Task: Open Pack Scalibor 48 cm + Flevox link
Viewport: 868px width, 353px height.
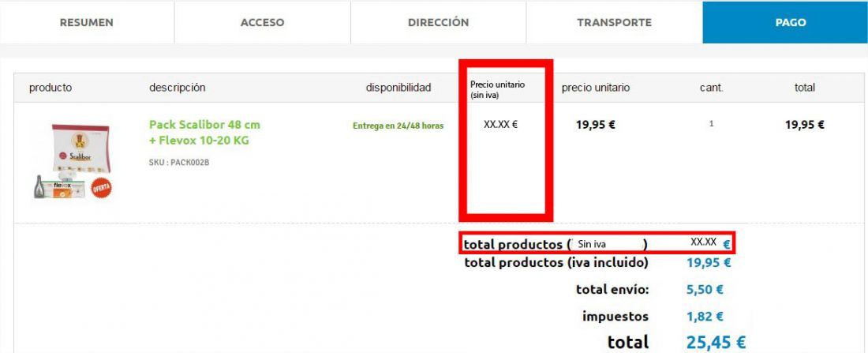Action: tap(204, 133)
